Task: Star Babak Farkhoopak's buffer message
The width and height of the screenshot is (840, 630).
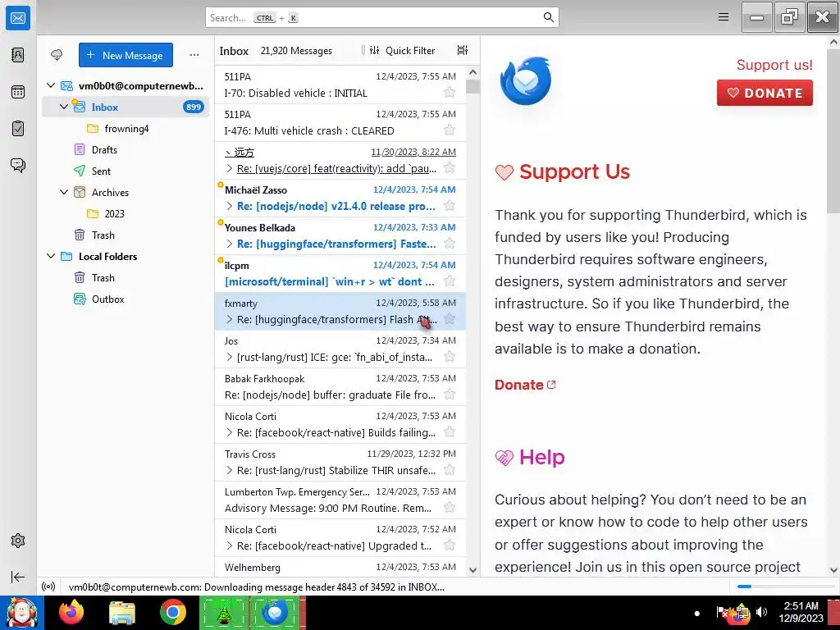Action: click(450, 395)
